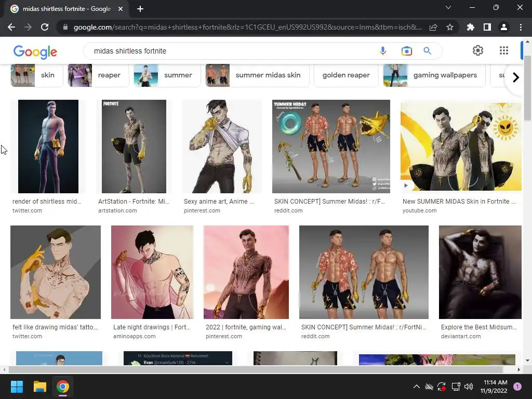Close the midas shirtless fortnite tab
The height and width of the screenshot is (399, 532).
[121, 9]
